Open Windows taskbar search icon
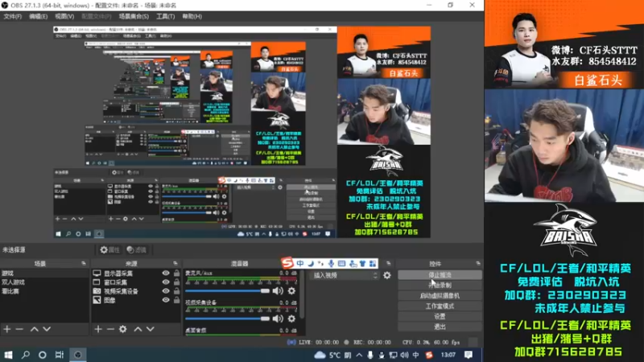Image resolution: width=644 pixels, height=362 pixels. tap(26, 355)
